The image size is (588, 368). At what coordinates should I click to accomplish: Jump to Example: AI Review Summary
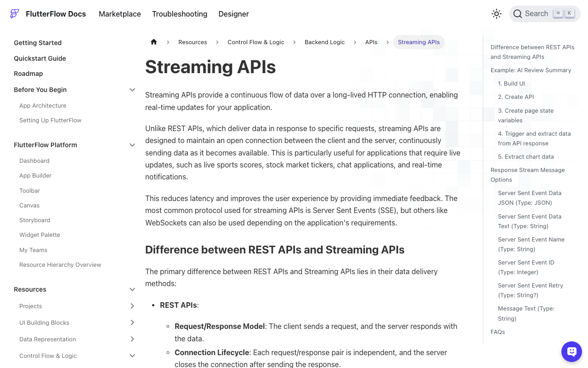coord(531,70)
